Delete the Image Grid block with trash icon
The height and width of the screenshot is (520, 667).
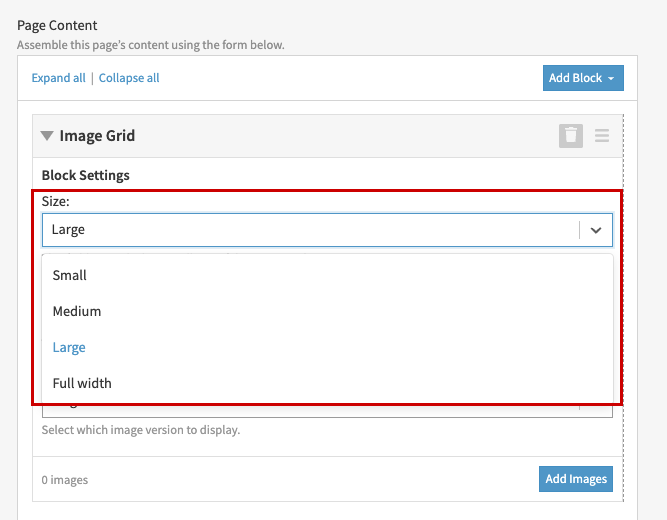570,136
